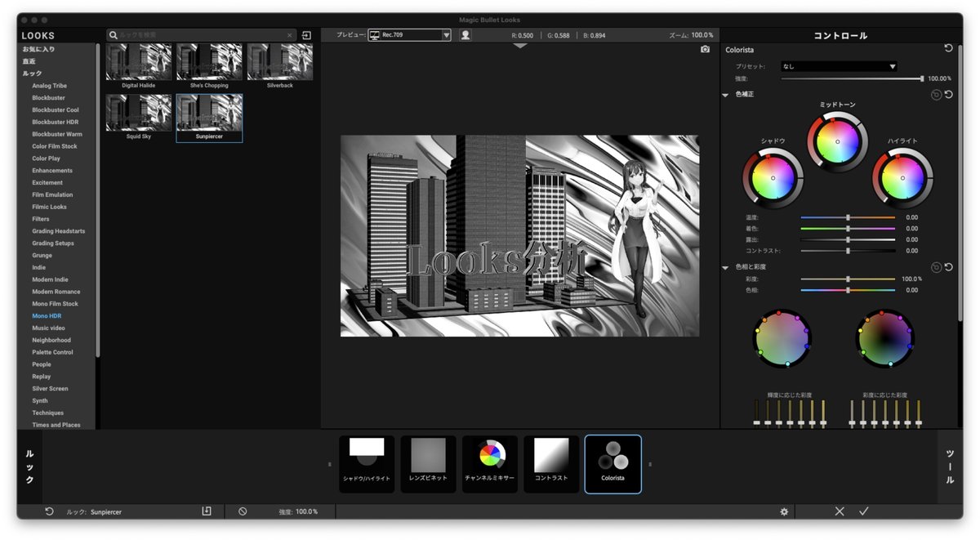Click the ハイライト color wheel
The width and height of the screenshot is (980, 540).
902,178
